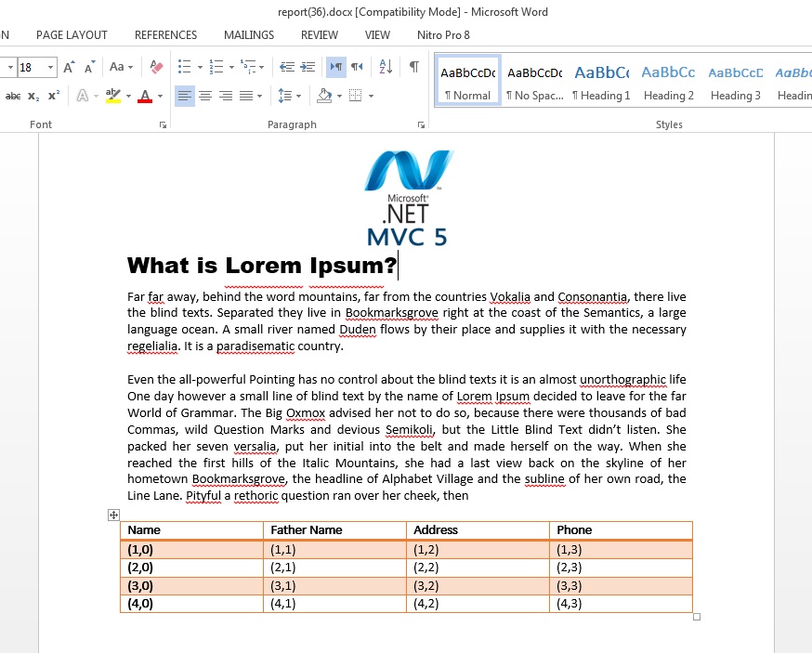Viewport: 812px width, 653px height.
Task: Open the line spacing options dropdown
Action: tap(299, 95)
